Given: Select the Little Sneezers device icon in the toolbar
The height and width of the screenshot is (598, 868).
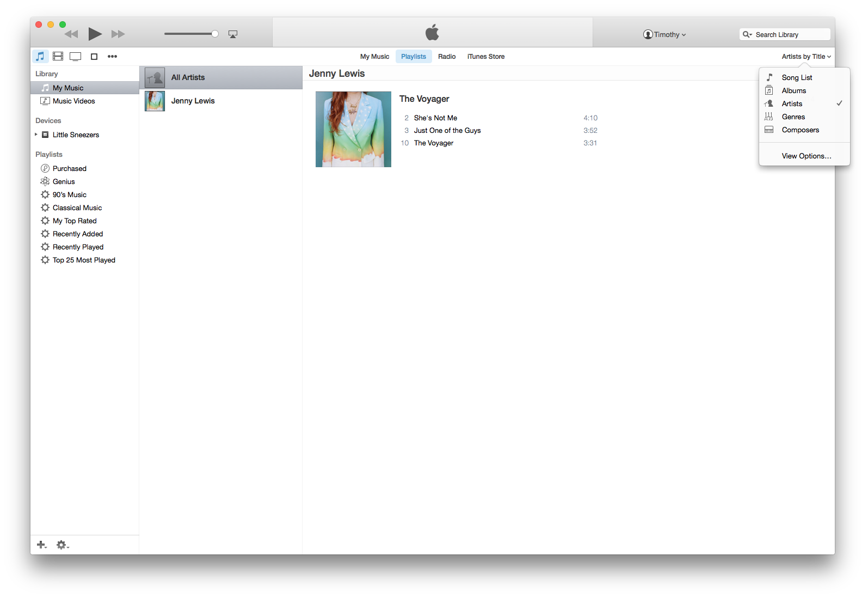Looking at the screenshot, I should tap(94, 57).
